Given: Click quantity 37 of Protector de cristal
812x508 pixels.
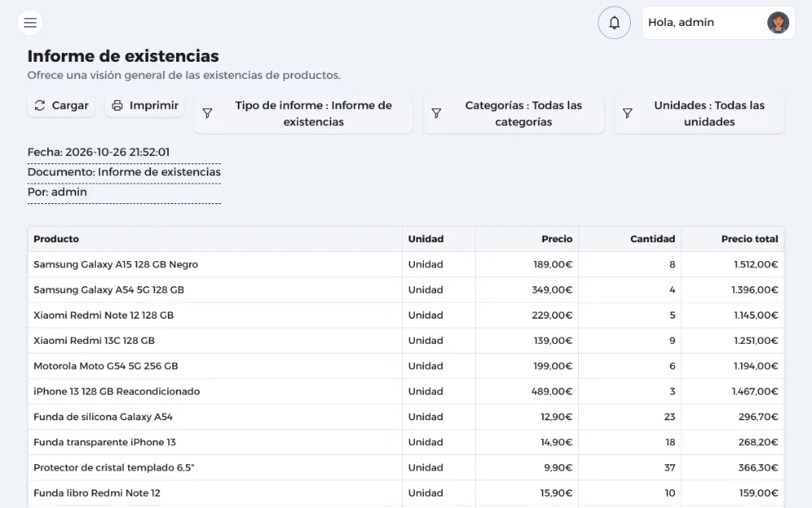Looking at the screenshot, I should [670, 467].
